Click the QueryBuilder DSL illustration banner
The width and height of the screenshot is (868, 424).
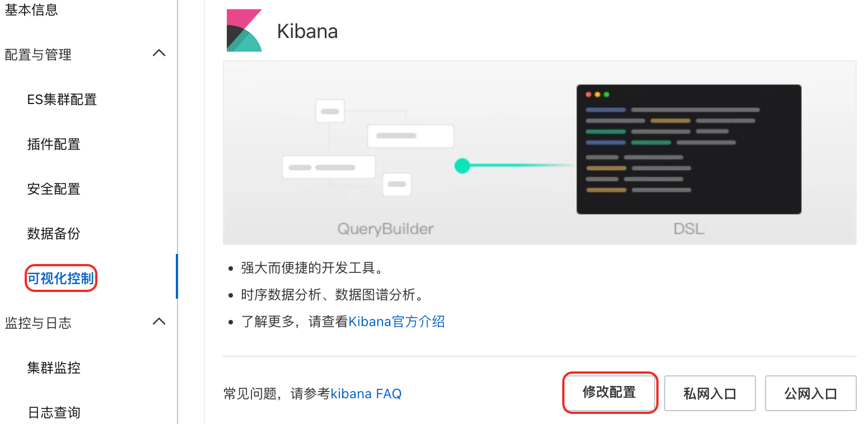[540, 153]
